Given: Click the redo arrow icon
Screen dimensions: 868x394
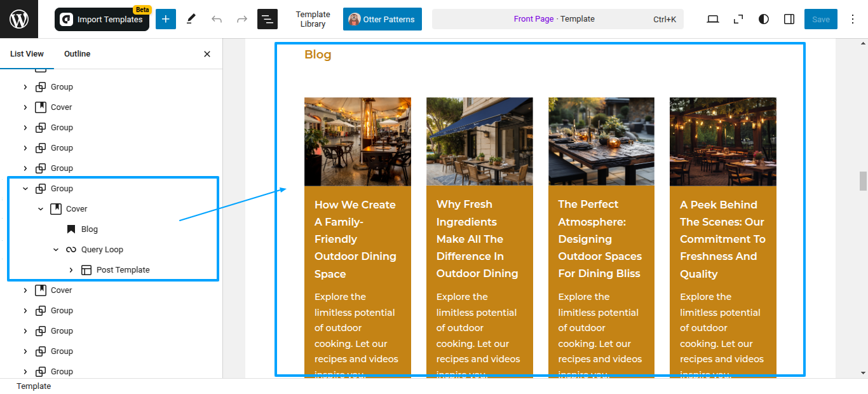Looking at the screenshot, I should [242, 19].
